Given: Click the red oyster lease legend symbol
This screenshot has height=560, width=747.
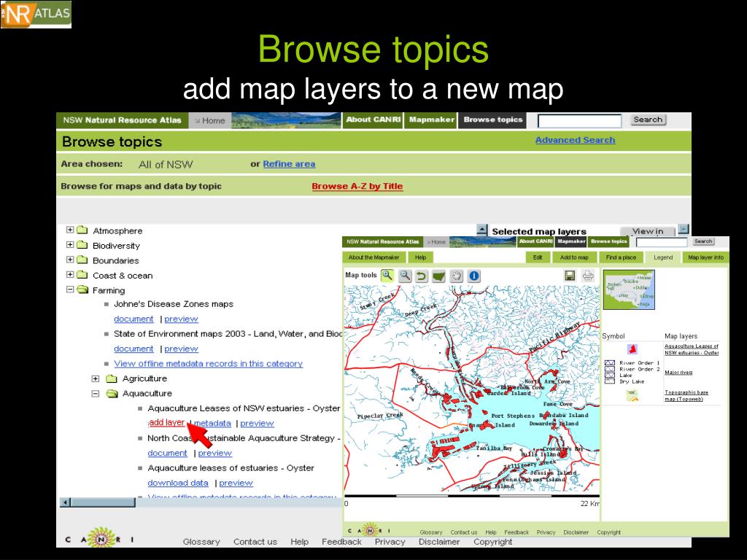Looking at the screenshot, I should (632, 349).
